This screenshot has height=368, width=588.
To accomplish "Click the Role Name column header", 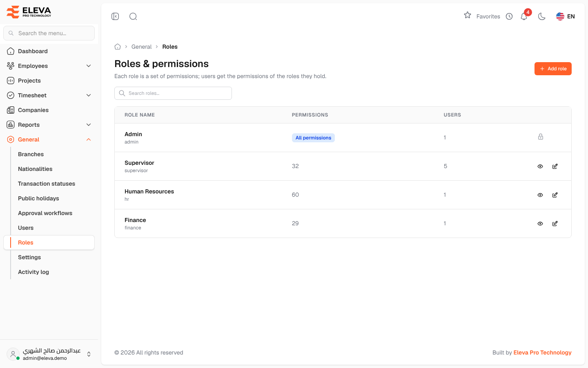I will 140,115.
